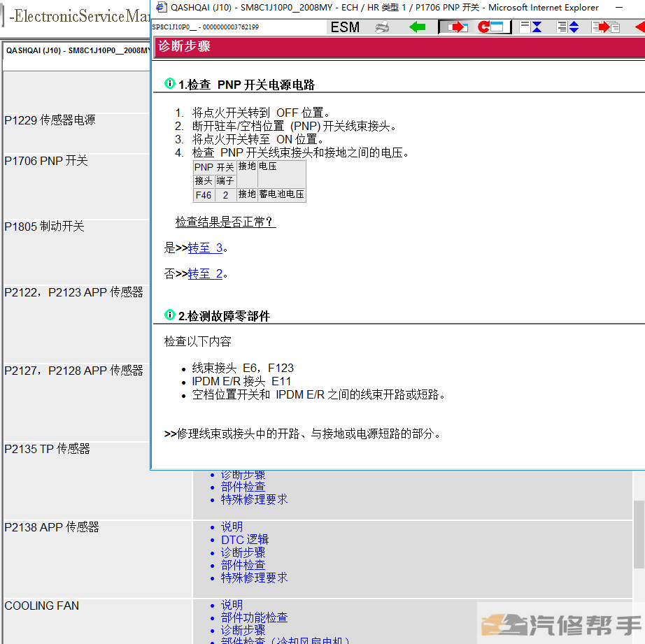This screenshot has width=645, height=644.
Task: Click the 'PNP 开关' header cell in table
Action: 214,167
